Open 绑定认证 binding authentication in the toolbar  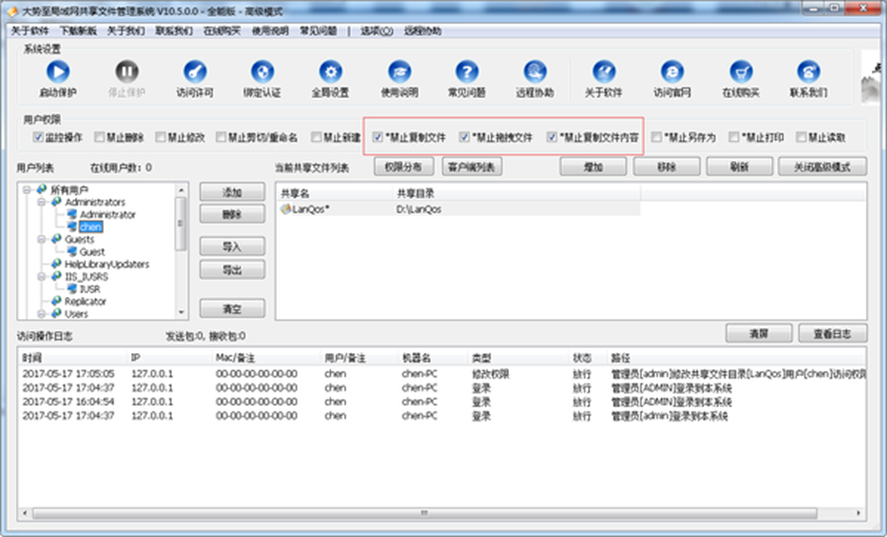262,72
